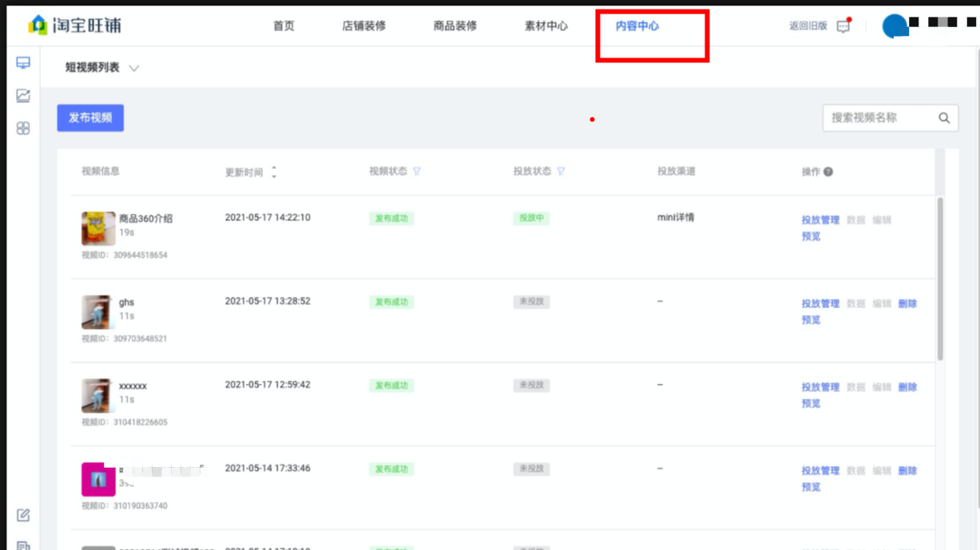Click the 投放渠道 column header
The image size is (980, 550).
pos(676,172)
